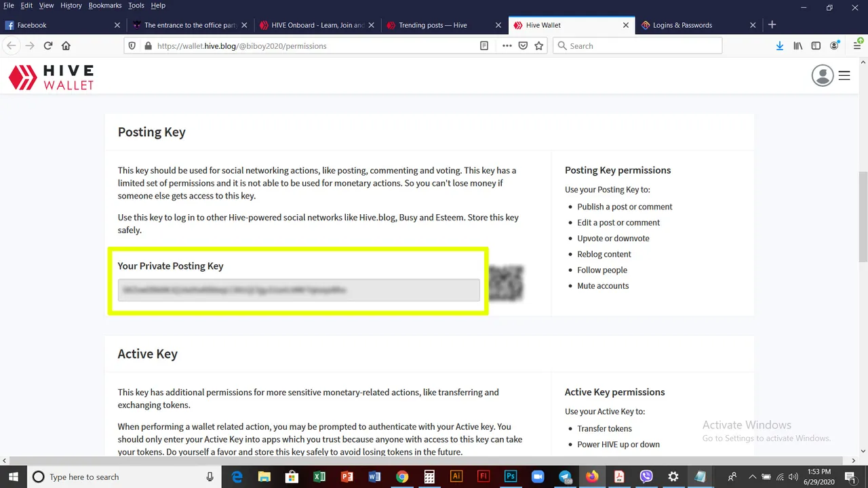This screenshot has height=488, width=868.
Task: Open the Bookmarks menu
Action: point(104,5)
